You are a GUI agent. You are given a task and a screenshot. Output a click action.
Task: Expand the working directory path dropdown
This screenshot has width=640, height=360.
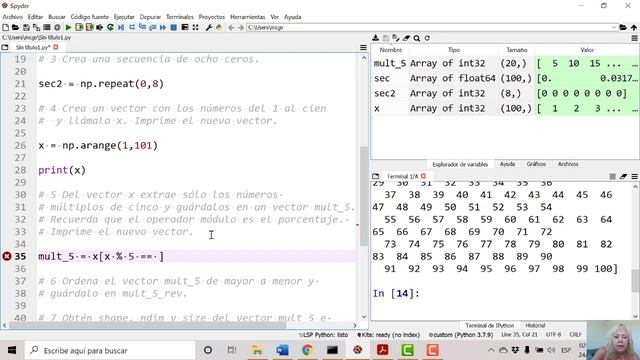[x=614, y=27]
